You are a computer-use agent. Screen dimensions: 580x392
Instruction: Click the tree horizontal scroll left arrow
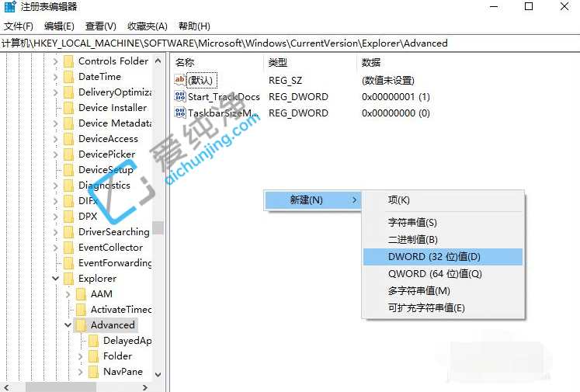coord(6,387)
